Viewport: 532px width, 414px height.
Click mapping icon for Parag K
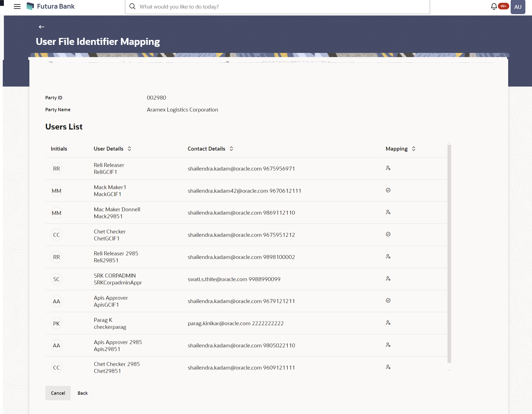[388, 323]
